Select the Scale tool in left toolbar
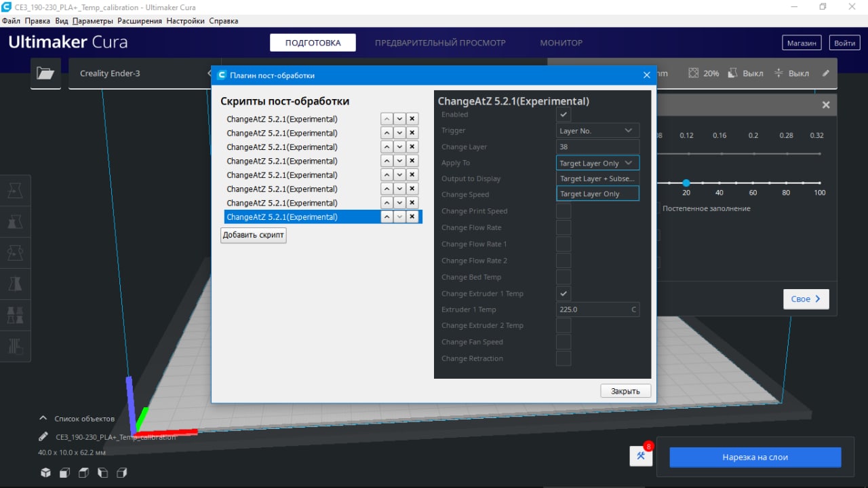The height and width of the screenshot is (488, 868). (x=15, y=223)
